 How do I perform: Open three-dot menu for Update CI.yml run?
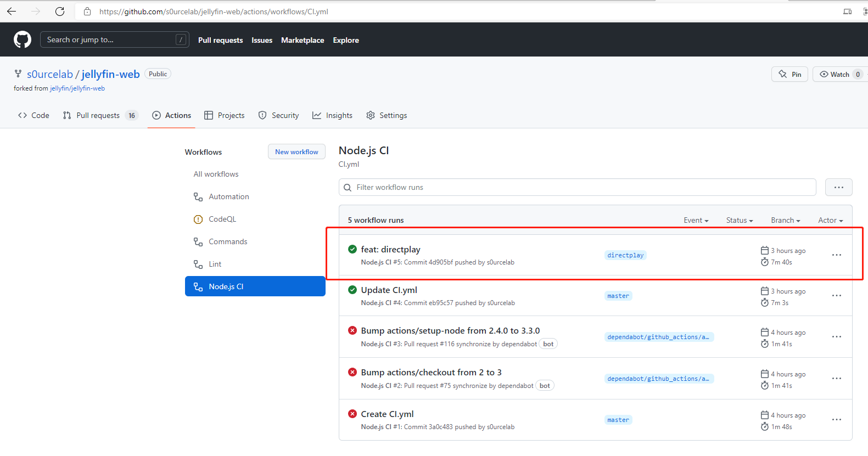click(x=836, y=296)
